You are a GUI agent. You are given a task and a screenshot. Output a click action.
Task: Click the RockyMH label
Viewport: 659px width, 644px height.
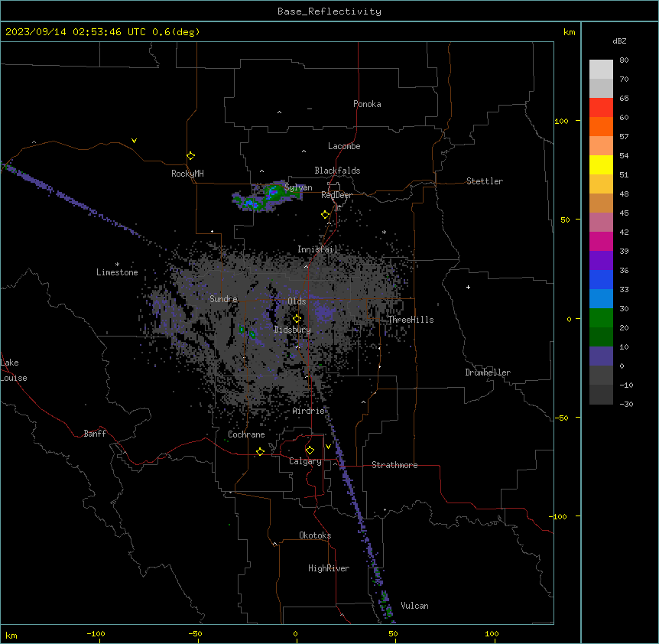coord(187,174)
